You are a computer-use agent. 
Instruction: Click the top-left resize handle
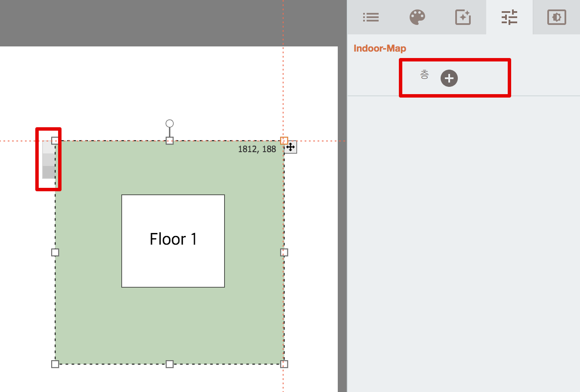(55, 141)
